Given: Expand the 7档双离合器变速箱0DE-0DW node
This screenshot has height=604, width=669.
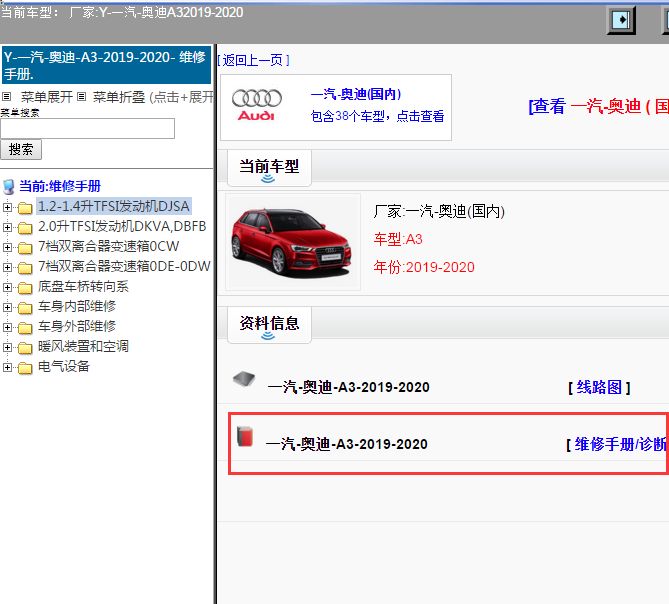Looking at the screenshot, I should pos(7,267).
